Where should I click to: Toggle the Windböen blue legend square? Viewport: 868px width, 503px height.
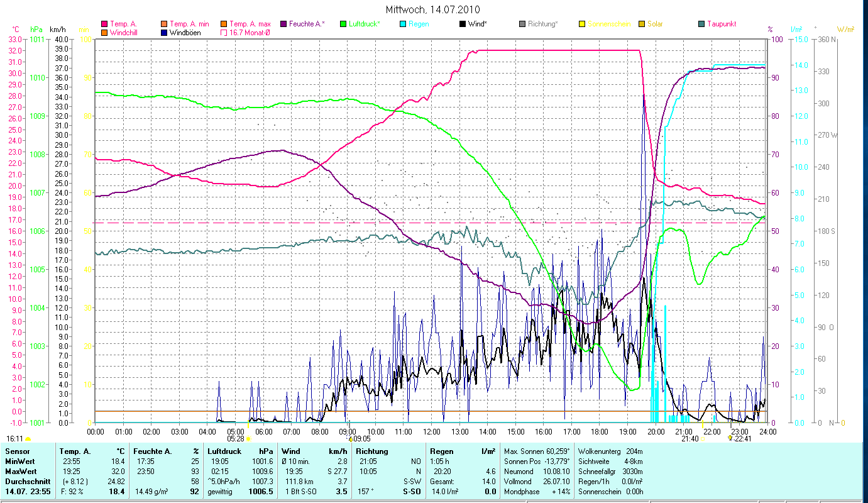click(165, 32)
